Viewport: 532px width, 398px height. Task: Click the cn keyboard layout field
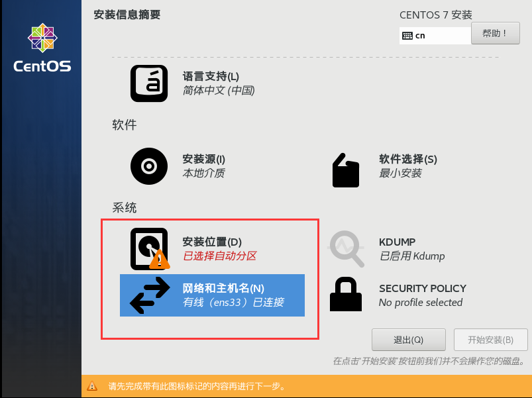pos(435,36)
